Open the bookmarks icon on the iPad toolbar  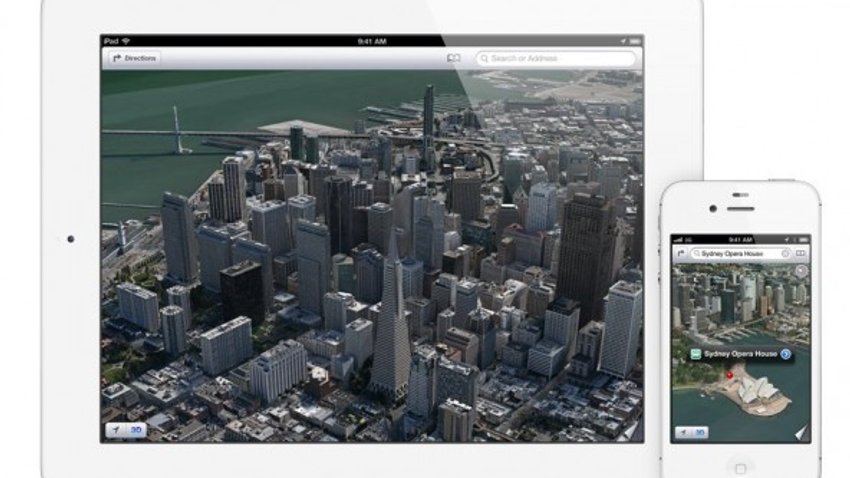pyautogui.click(x=453, y=58)
